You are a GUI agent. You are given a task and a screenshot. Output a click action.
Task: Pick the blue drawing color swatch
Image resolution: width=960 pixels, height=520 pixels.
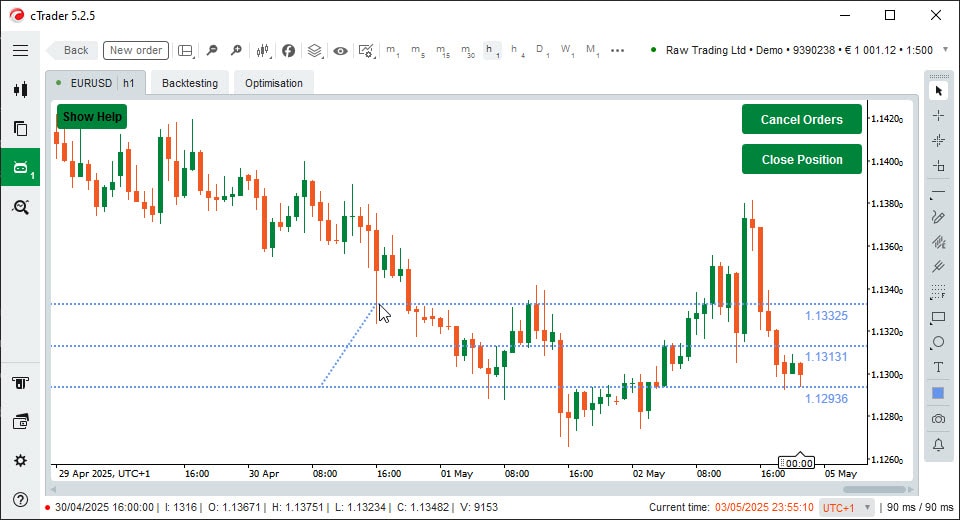(938, 393)
